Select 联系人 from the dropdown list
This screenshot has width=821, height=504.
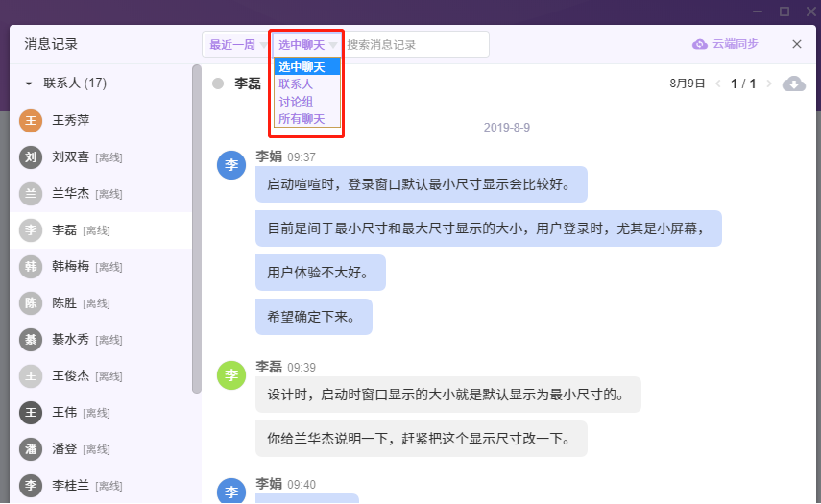coord(296,84)
